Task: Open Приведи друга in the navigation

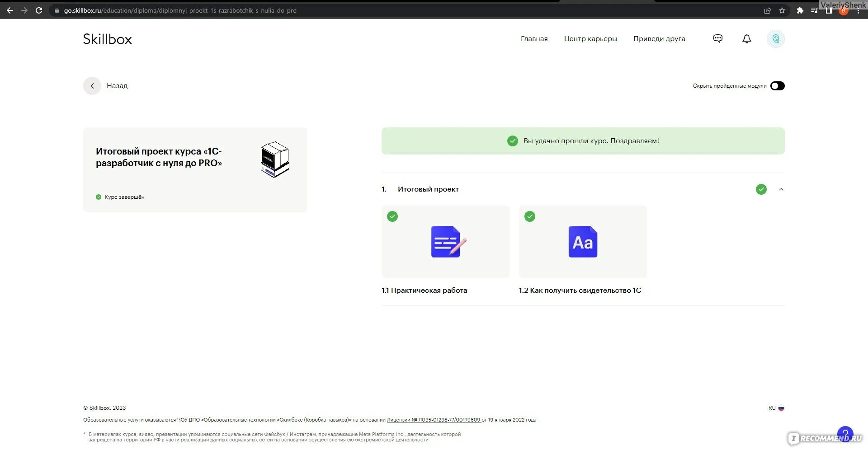Action: click(x=659, y=39)
